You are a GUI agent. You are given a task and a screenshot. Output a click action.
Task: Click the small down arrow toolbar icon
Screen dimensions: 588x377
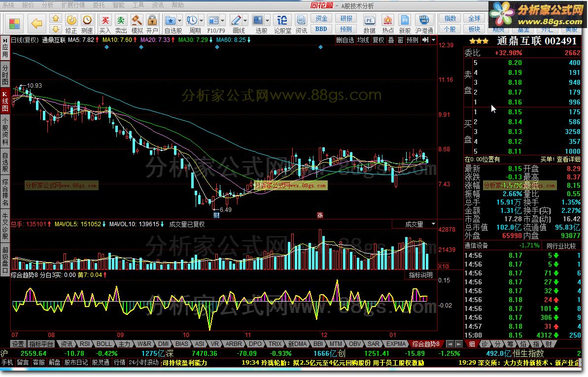[x=56, y=29]
